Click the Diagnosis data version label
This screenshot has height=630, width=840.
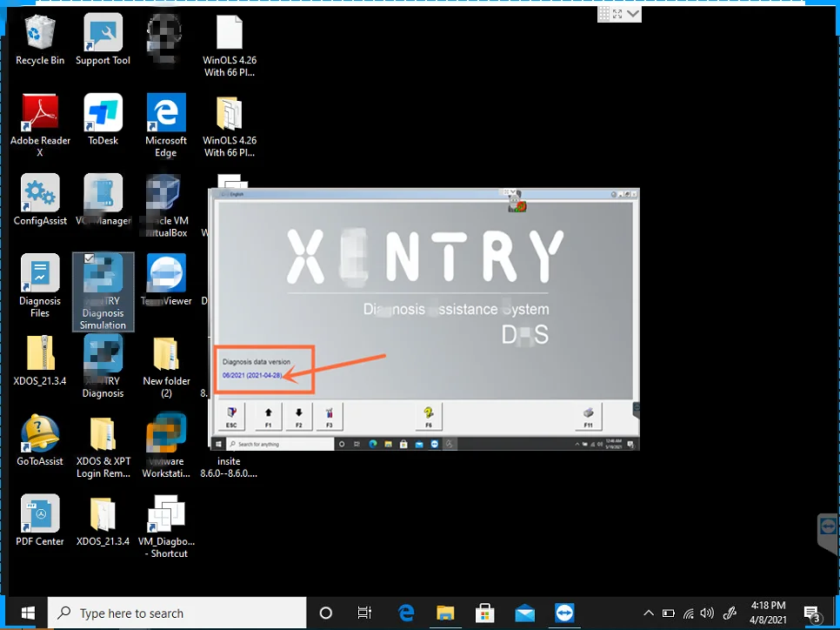tap(256, 361)
